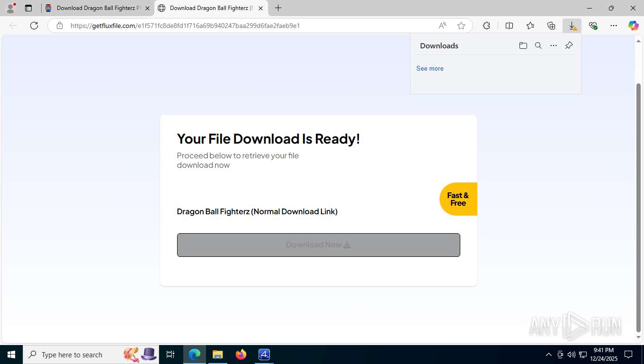This screenshot has width=644, height=364.
Task: Select the active Download Dragon Ball Fighterz tab
Action: (x=211, y=8)
